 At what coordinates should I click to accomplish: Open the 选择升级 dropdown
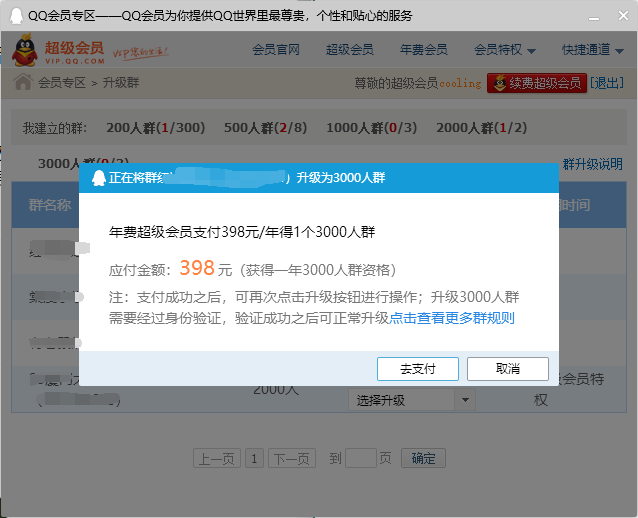click(411, 400)
